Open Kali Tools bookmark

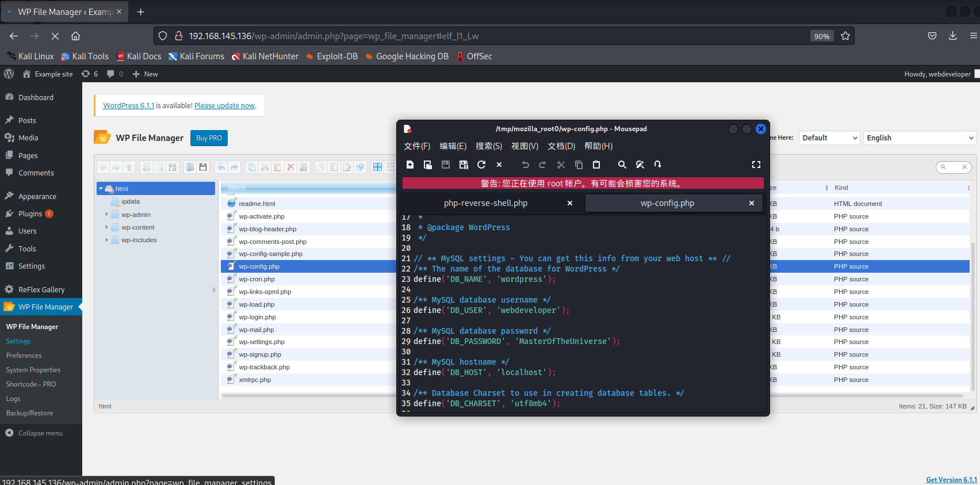point(85,56)
